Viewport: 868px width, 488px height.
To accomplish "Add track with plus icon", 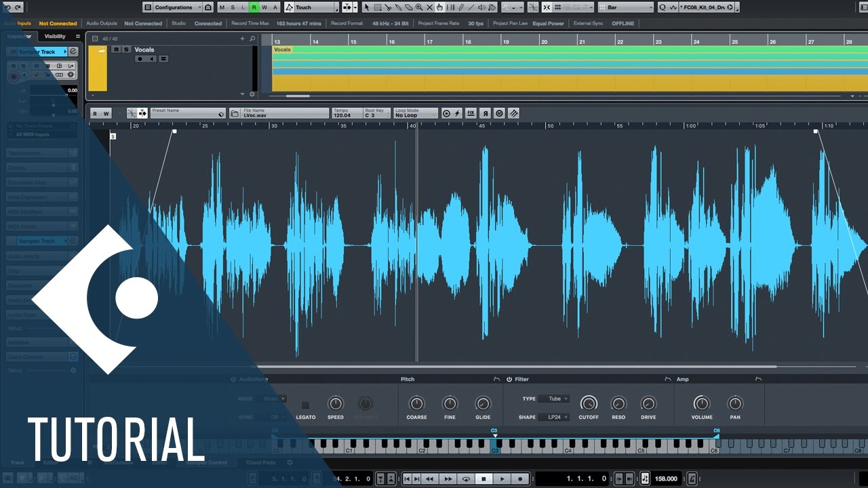I will pos(242,39).
